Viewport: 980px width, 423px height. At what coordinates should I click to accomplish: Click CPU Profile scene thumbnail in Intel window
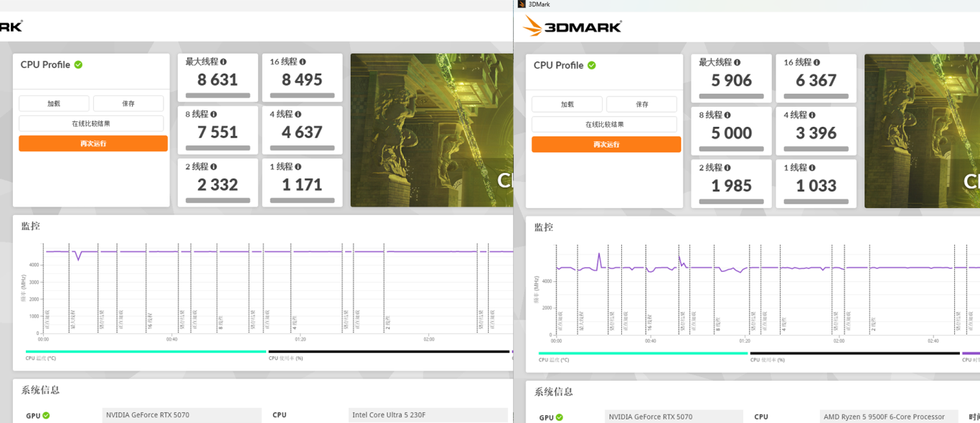click(x=432, y=130)
